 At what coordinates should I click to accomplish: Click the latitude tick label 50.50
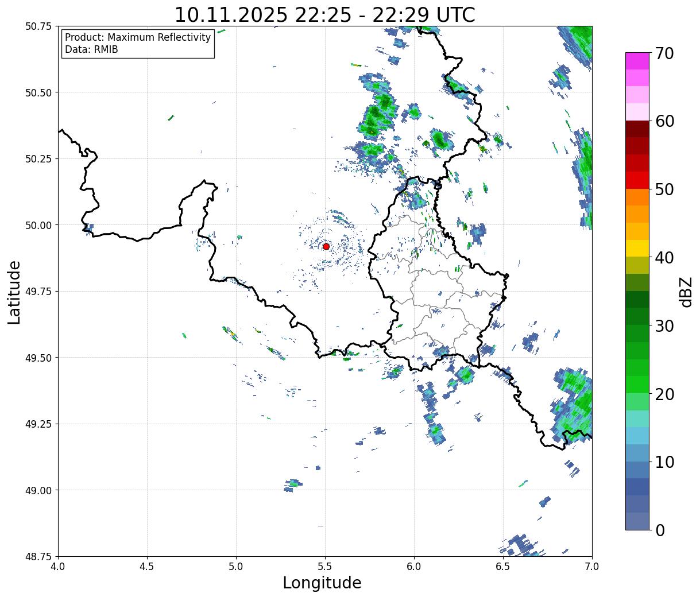click(x=38, y=92)
